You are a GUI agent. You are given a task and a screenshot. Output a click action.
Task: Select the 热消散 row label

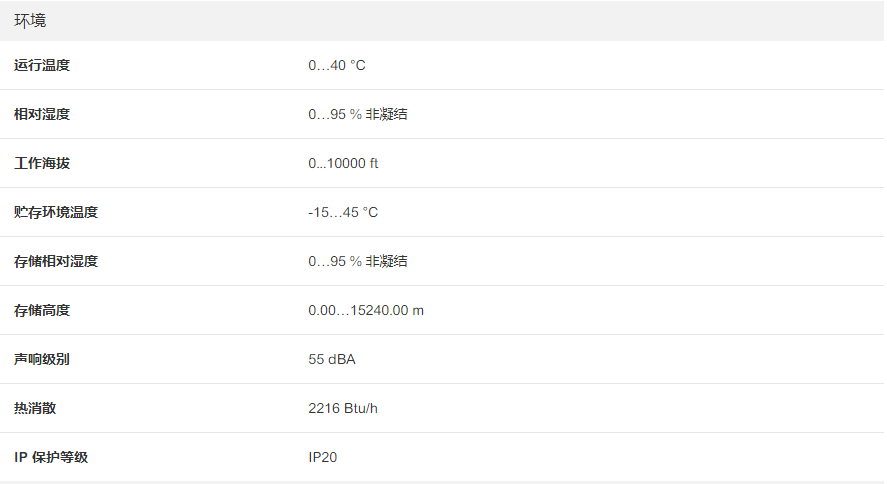pos(35,409)
